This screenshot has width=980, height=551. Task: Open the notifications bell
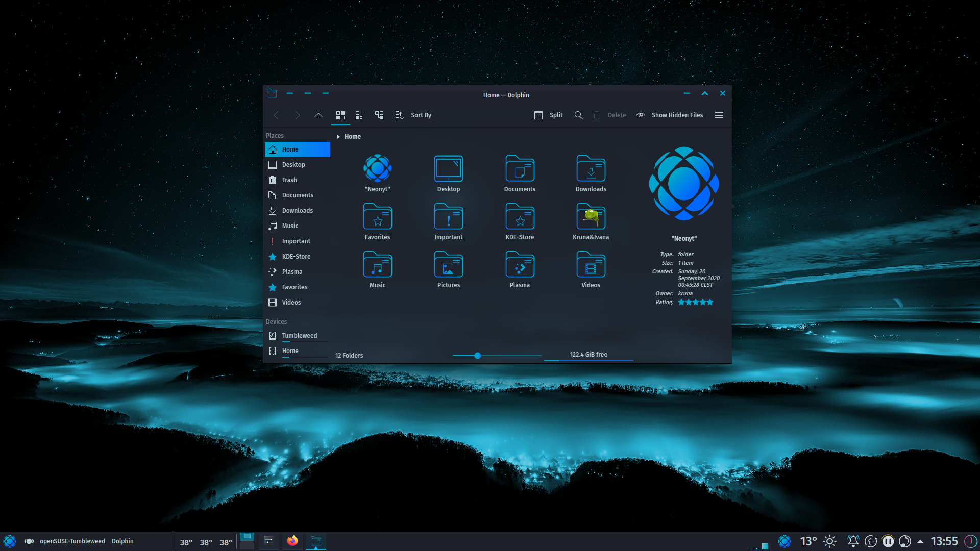coord(853,541)
